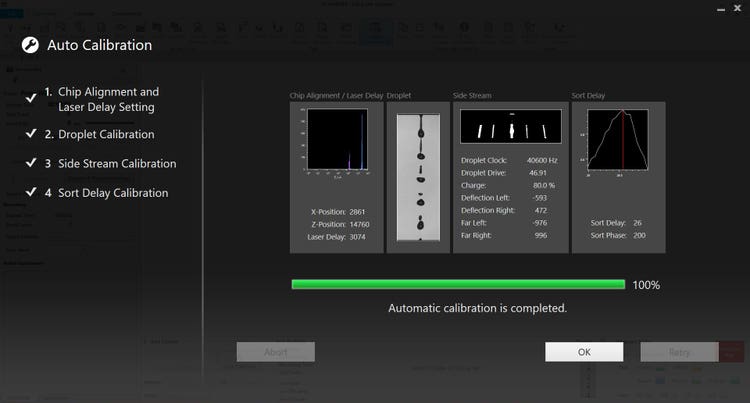Click Deflection Left value -593

coord(540,197)
